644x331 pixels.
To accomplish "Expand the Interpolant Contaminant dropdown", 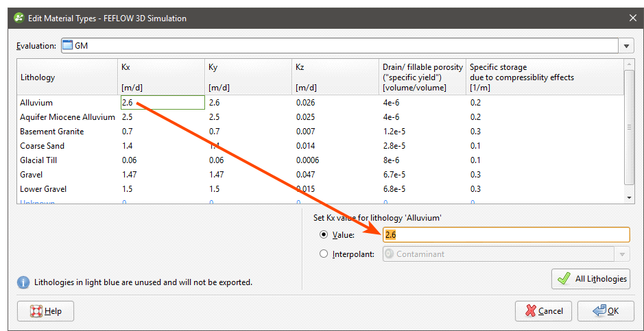I will (x=622, y=254).
